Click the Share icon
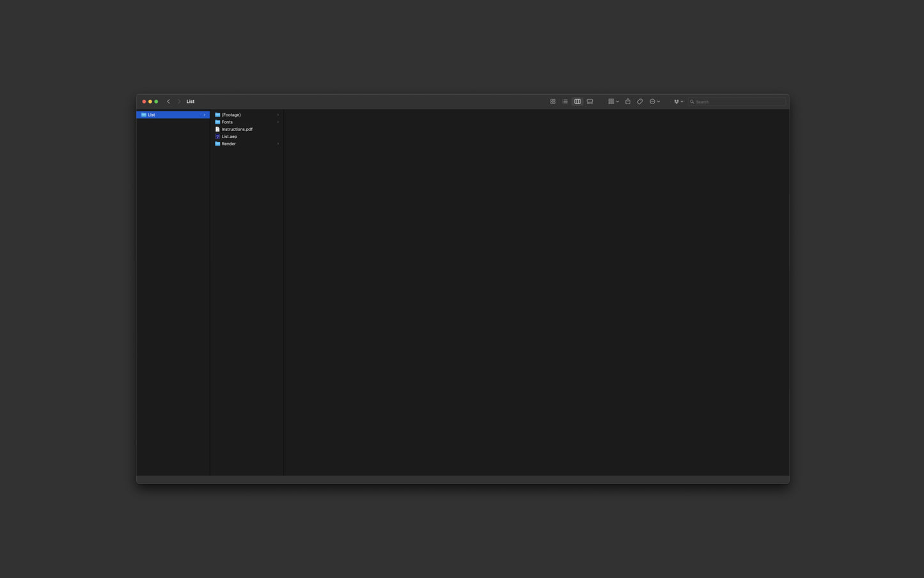 click(x=628, y=102)
